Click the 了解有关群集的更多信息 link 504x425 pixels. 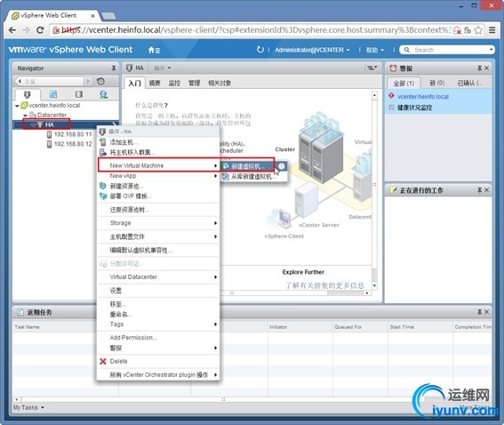(x=325, y=285)
